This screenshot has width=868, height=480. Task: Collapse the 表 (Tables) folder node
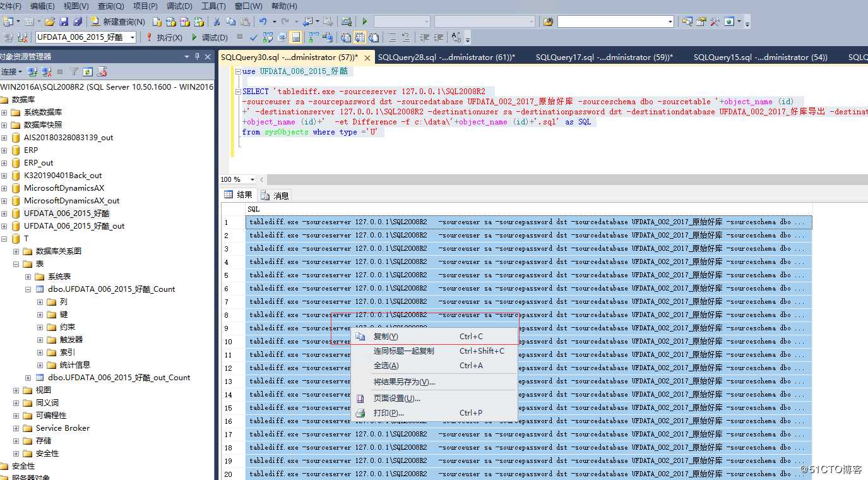16,264
